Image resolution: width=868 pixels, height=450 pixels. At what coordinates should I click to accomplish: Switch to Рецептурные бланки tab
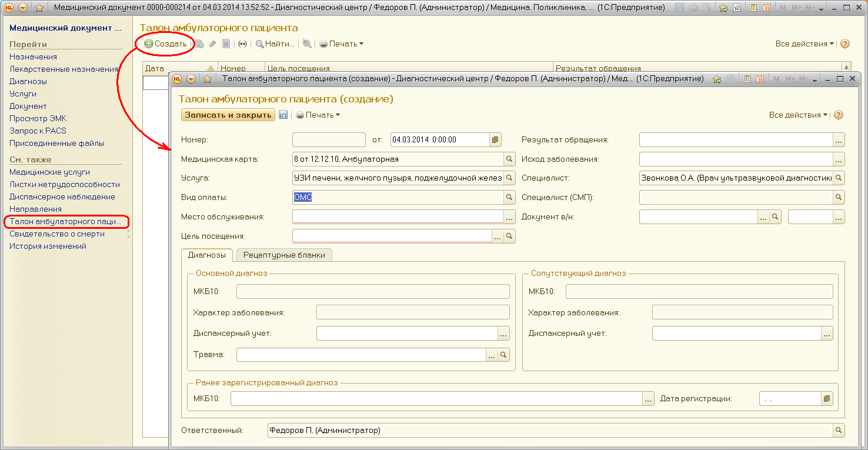285,255
